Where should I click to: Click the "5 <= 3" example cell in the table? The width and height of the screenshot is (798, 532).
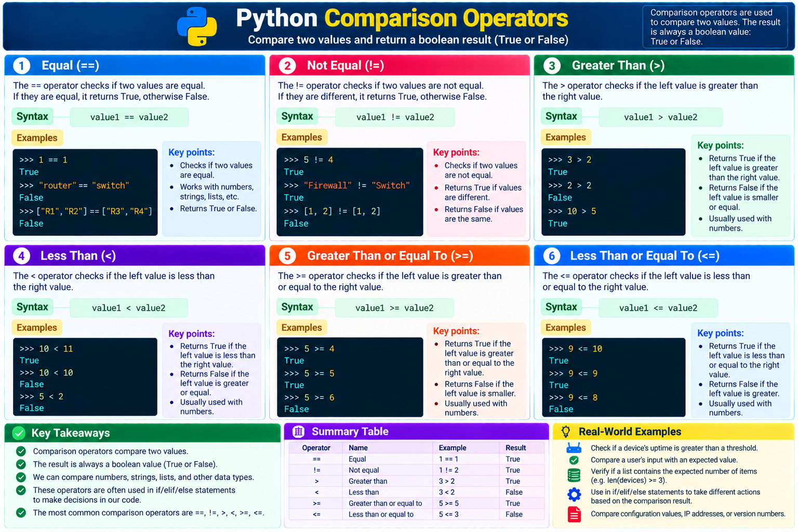[x=449, y=514]
